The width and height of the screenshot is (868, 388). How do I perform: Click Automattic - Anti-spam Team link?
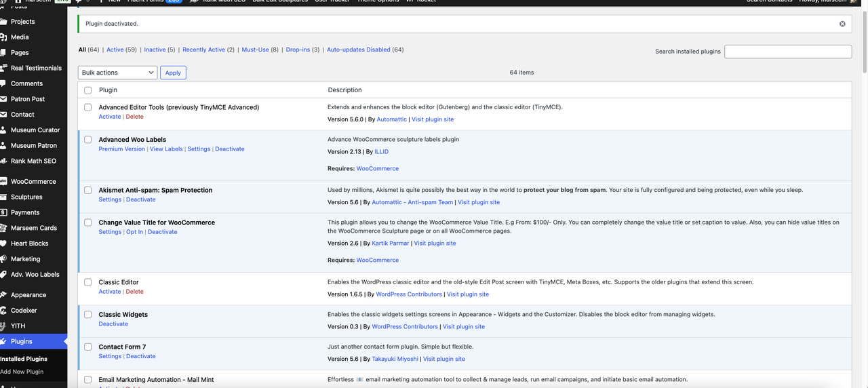click(412, 202)
